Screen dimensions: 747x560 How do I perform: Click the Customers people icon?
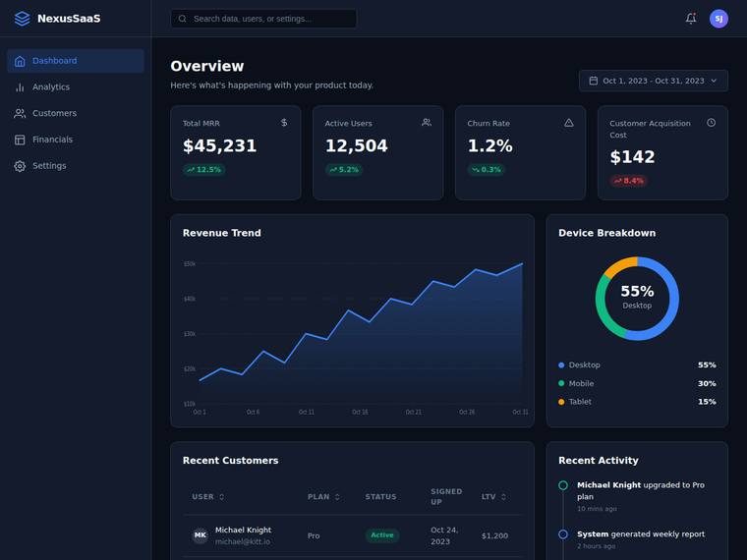coord(20,113)
